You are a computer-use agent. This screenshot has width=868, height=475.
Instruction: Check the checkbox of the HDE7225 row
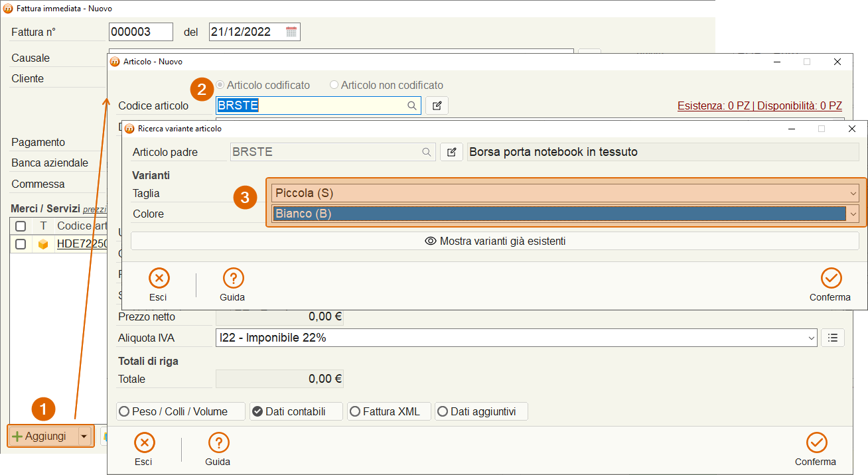(x=21, y=244)
